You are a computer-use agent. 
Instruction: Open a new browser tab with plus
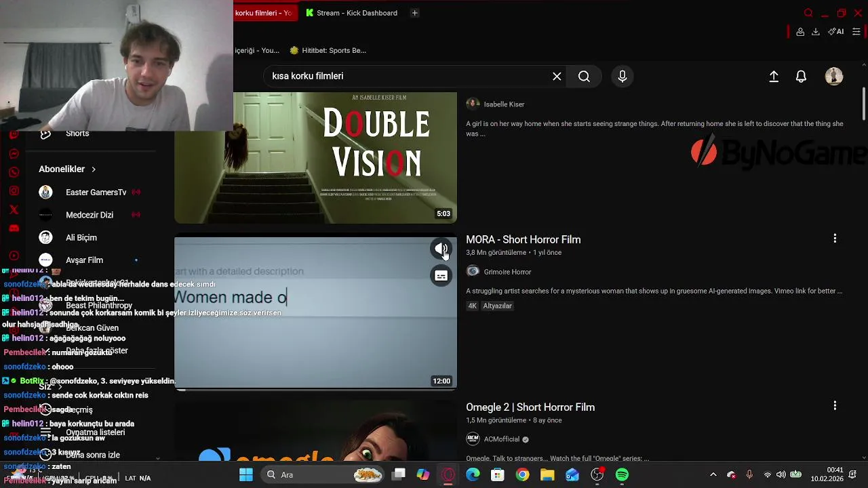[415, 13]
